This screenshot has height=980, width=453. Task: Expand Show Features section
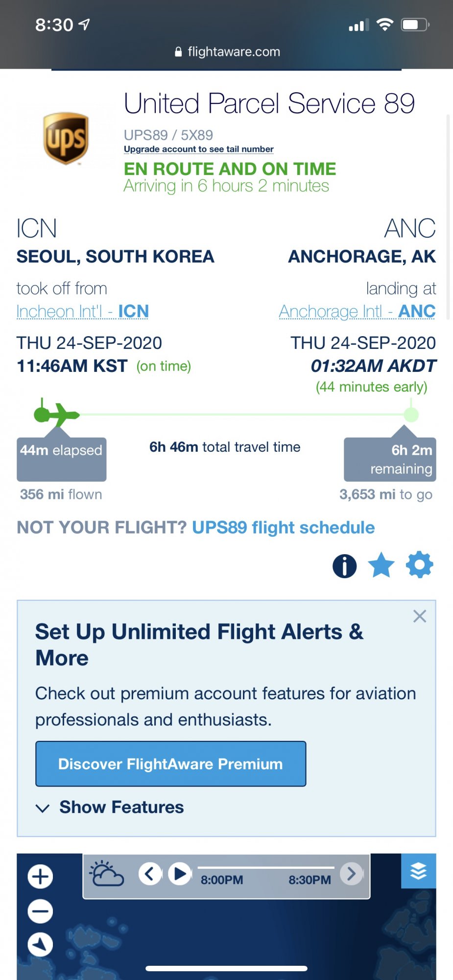click(110, 807)
